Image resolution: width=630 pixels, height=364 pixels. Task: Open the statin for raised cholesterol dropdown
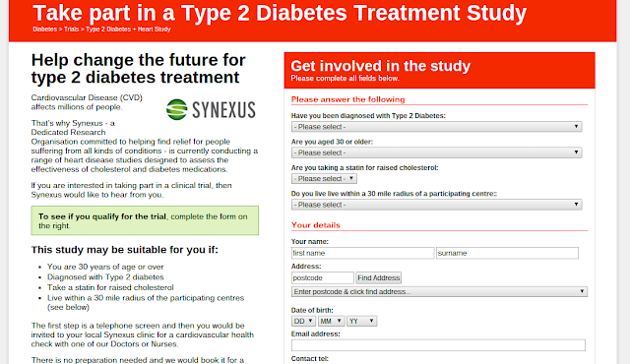324,179
